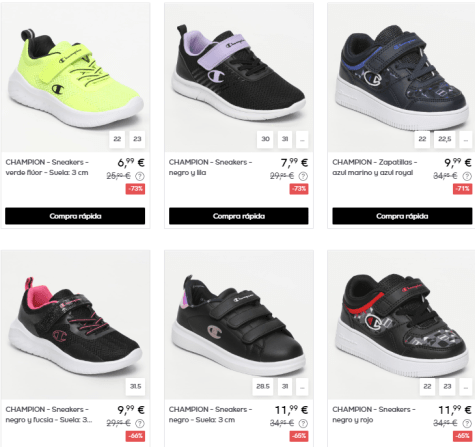The width and height of the screenshot is (475, 447).
Task: Open 'CHAMPION - Sneakers - negro y fucsia' link
Action: [49, 414]
